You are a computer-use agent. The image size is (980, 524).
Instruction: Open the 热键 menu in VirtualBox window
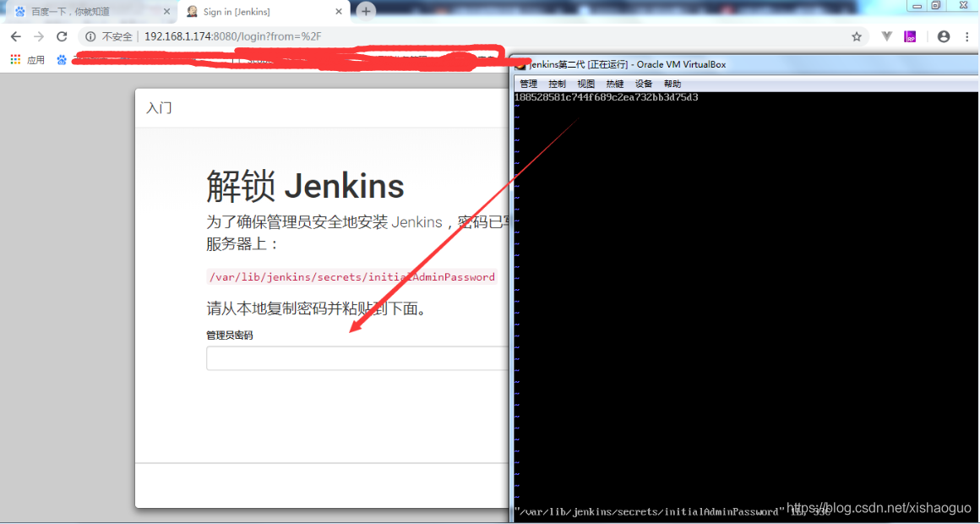pos(614,84)
